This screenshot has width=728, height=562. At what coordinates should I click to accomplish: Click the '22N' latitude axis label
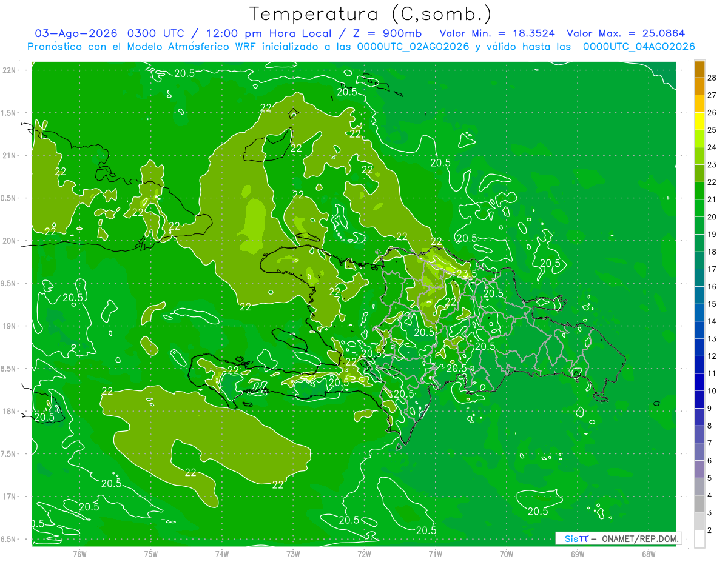click(10, 70)
